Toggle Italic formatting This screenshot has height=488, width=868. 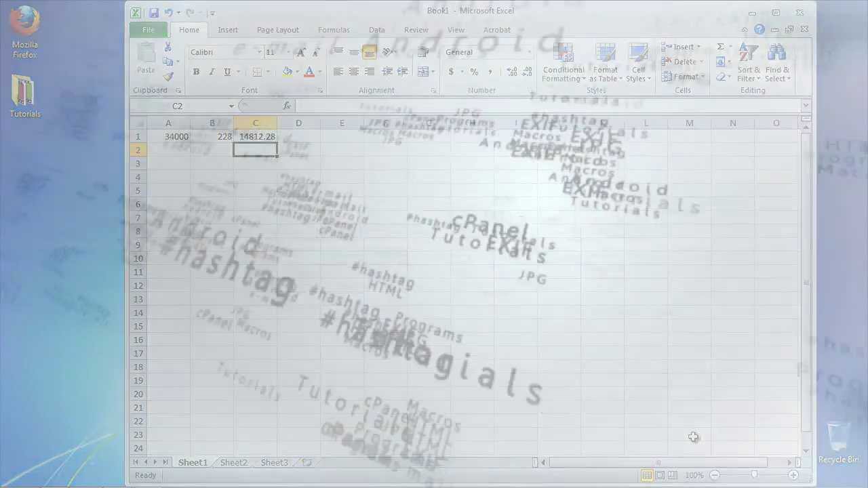[212, 71]
